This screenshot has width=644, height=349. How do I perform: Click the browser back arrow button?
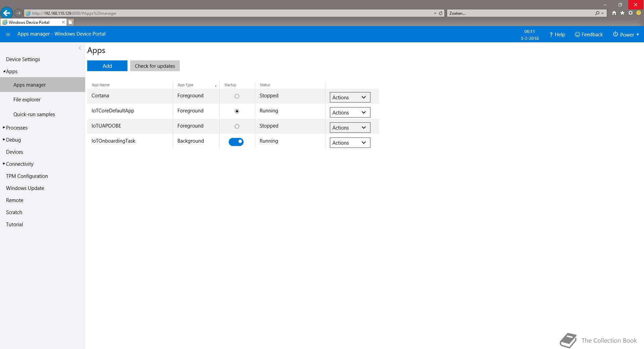(x=7, y=13)
